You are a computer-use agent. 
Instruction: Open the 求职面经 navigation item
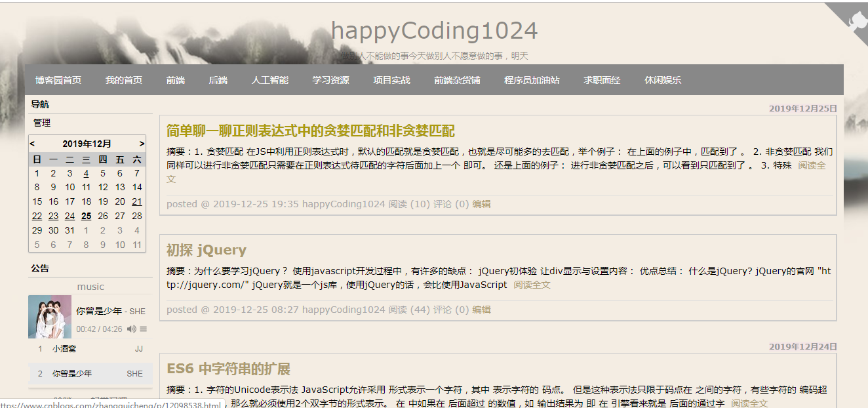tap(602, 80)
